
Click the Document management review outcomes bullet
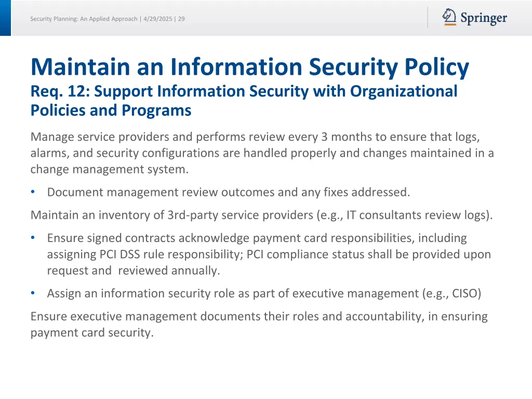pos(229,192)
